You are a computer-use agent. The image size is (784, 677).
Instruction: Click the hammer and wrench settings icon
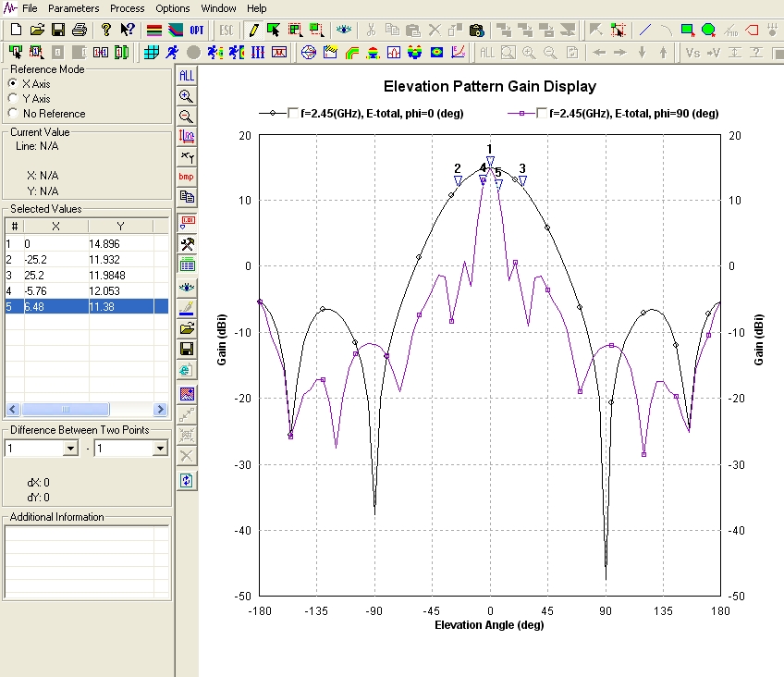coord(187,244)
